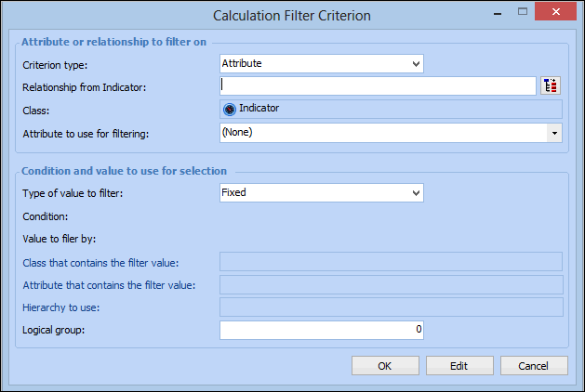
Task: Maximize the Calculation Filter Criterion window
Action: (x=523, y=12)
